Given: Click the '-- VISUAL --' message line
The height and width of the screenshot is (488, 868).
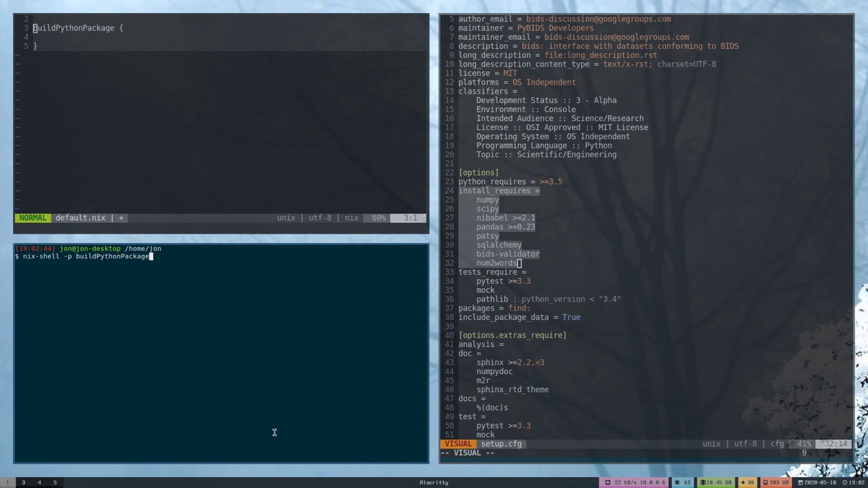Looking at the screenshot, I should pyautogui.click(x=467, y=453).
